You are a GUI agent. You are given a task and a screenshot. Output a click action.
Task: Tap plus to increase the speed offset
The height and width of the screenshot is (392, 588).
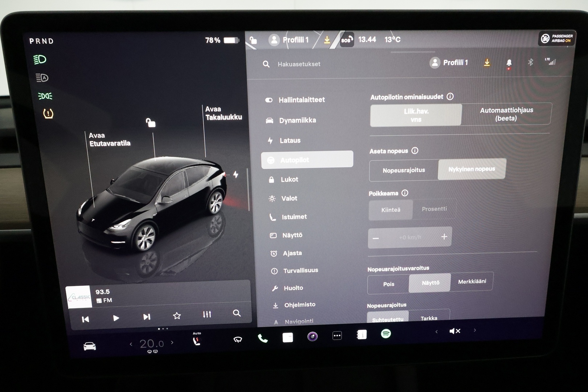[x=444, y=237]
